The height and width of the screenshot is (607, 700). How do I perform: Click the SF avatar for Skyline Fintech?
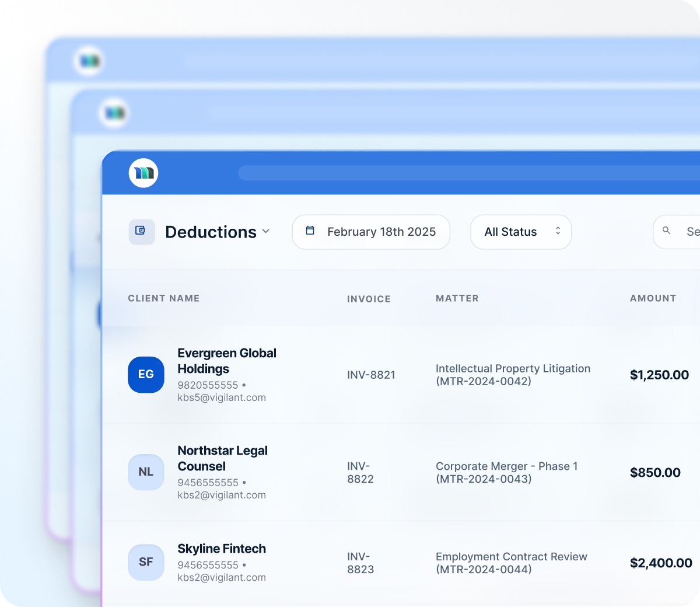click(146, 563)
